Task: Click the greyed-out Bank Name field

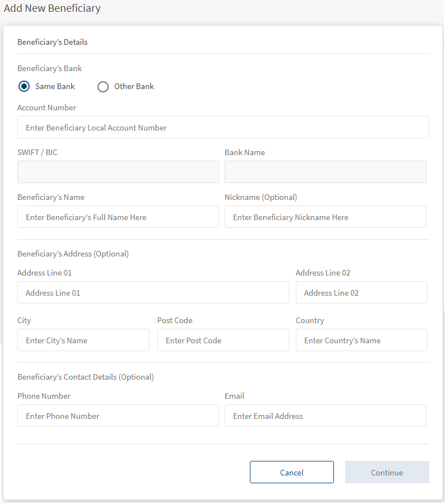Action: (325, 172)
